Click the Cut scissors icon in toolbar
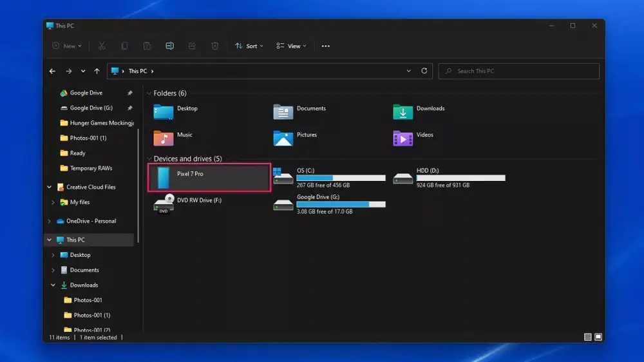The image size is (644, 362). (102, 46)
